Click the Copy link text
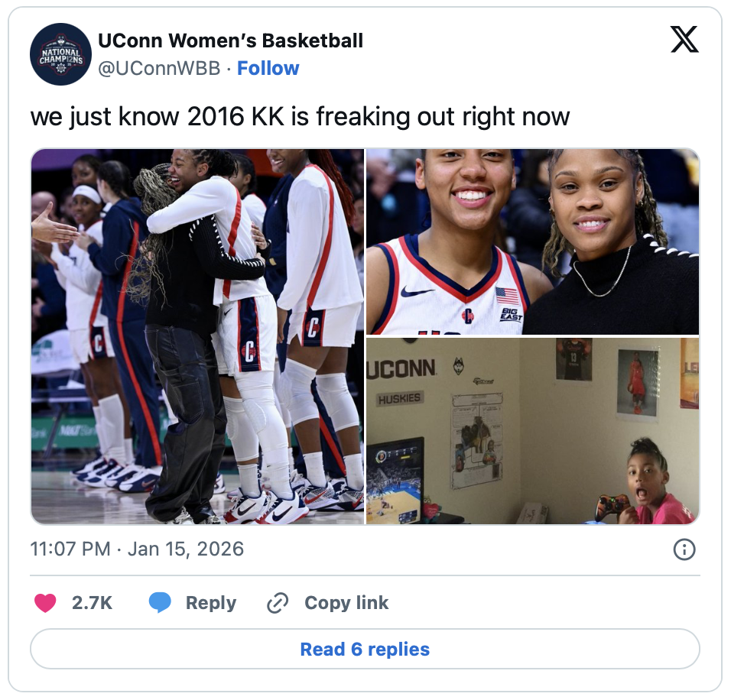The height and width of the screenshot is (700, 731). [x=346, y=603]
